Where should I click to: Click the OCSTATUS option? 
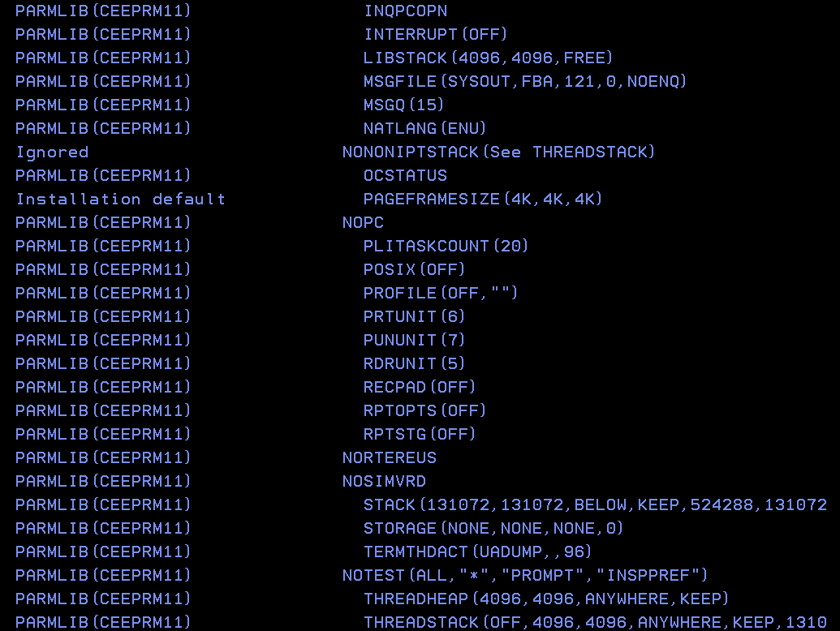(405, 176)
